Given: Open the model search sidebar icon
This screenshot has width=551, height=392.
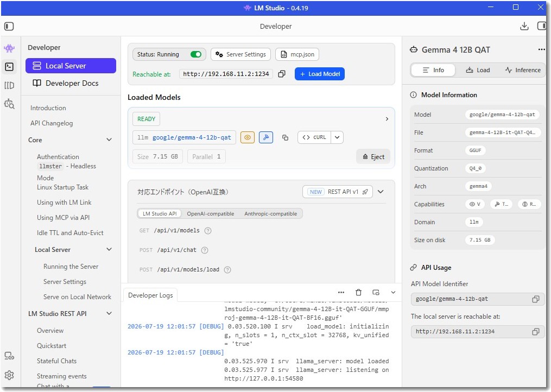Looking at the screenshot, I should pos(9,104).
